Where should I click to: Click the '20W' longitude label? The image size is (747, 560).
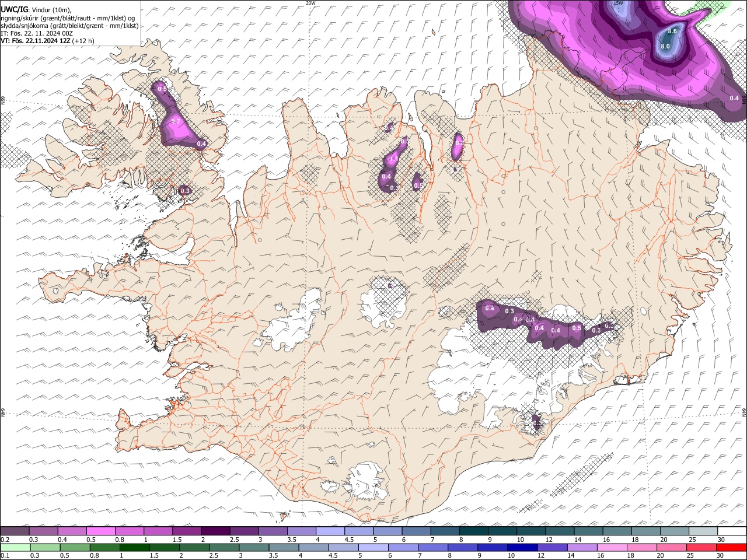310,3
